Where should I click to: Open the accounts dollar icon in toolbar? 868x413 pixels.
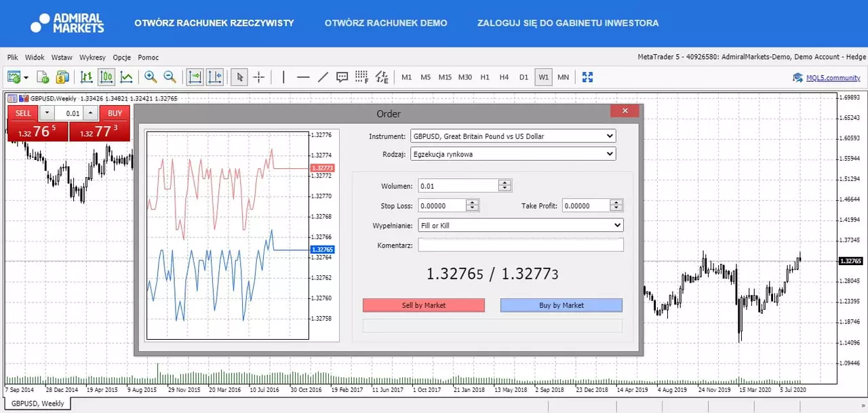tap(62, 77)
